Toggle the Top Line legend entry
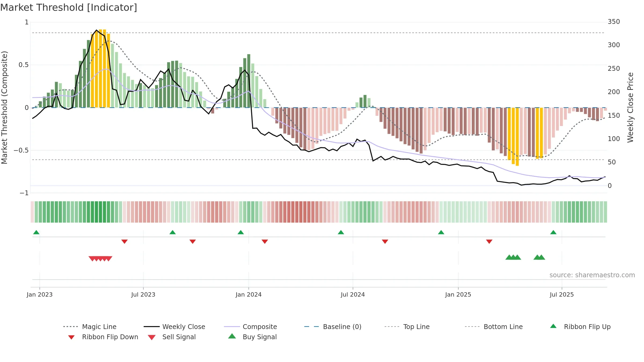This screenshot has height=362, width=644. click(x=407, y=327)
